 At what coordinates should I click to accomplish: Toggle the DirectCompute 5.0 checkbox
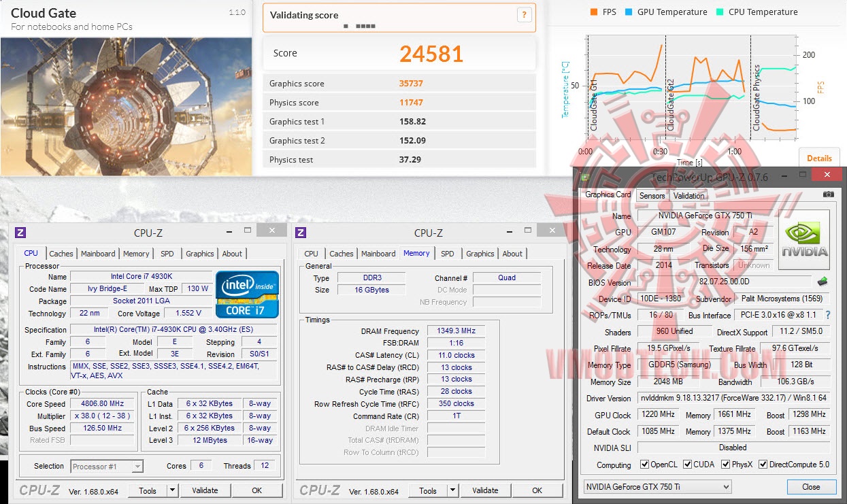point(763,465)
